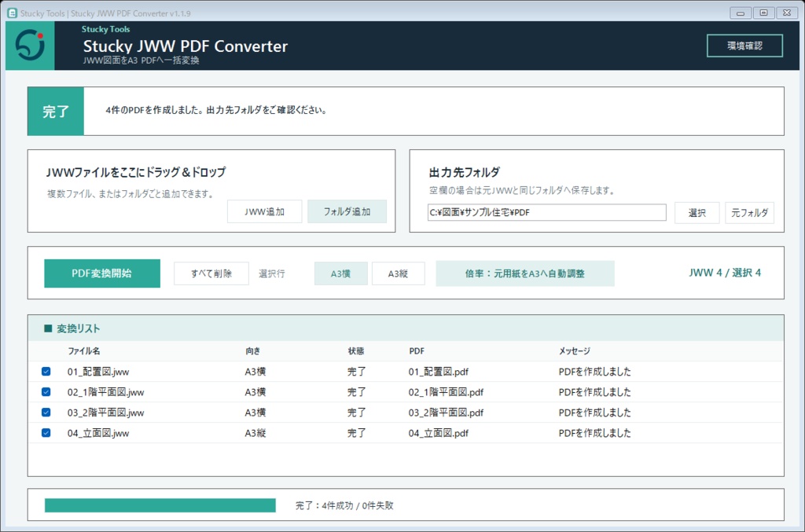The width and height of the screenshot is (805, 532).
Task: Close the converter window
Action: click(787, 13)
